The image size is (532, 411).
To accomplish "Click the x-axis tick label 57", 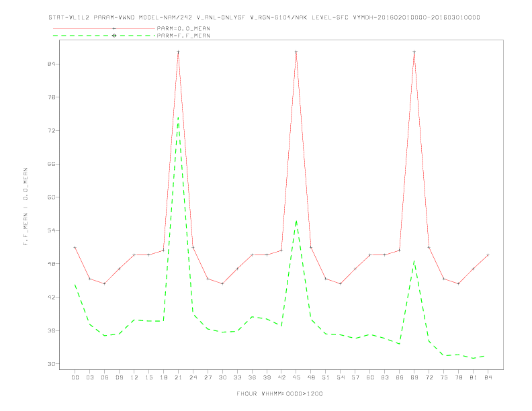I will (355, 377).
